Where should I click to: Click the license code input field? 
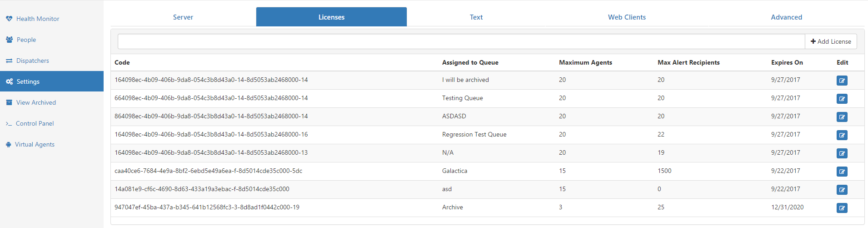tap(461, 41)
